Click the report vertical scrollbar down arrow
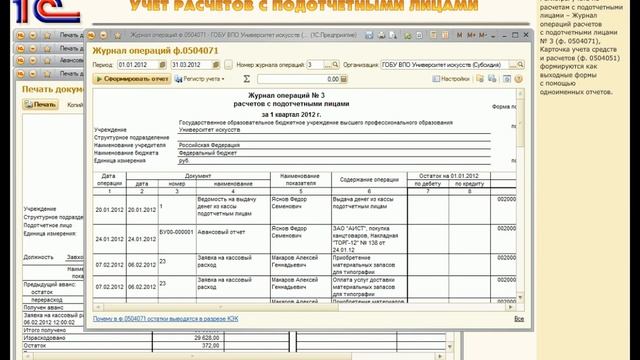The image size is (640, 360). click(x=520, y=298)
